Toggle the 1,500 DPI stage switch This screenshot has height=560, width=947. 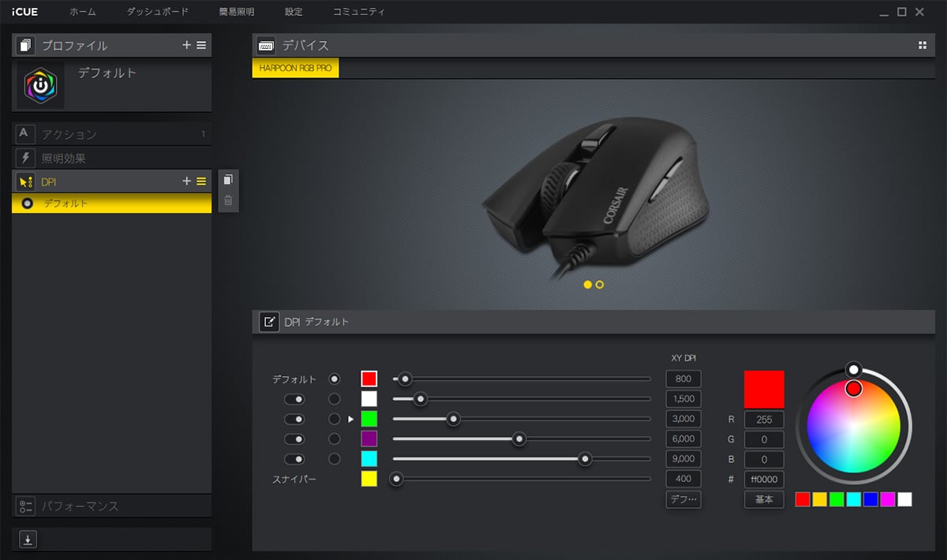click(x=295, y=399)
